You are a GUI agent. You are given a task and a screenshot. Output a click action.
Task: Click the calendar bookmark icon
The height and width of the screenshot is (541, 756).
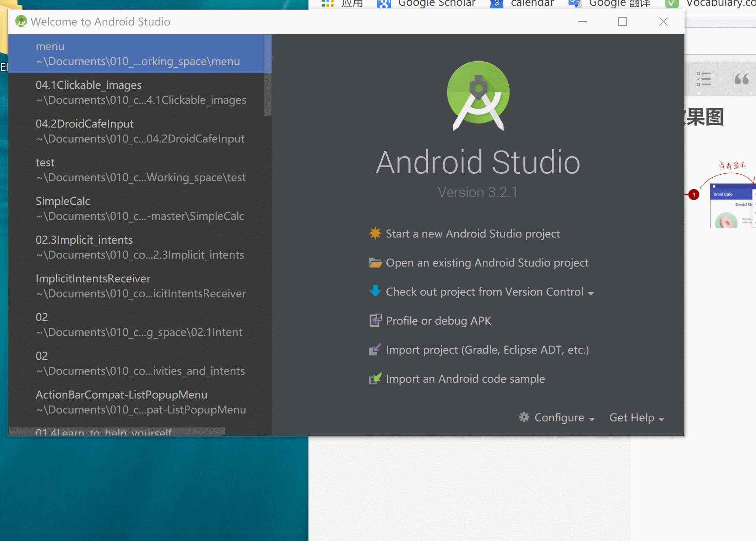click(x=496, y=4)
